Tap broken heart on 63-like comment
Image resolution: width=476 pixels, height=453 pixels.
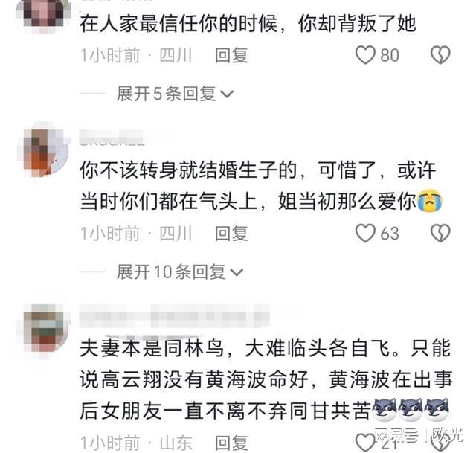440,233
